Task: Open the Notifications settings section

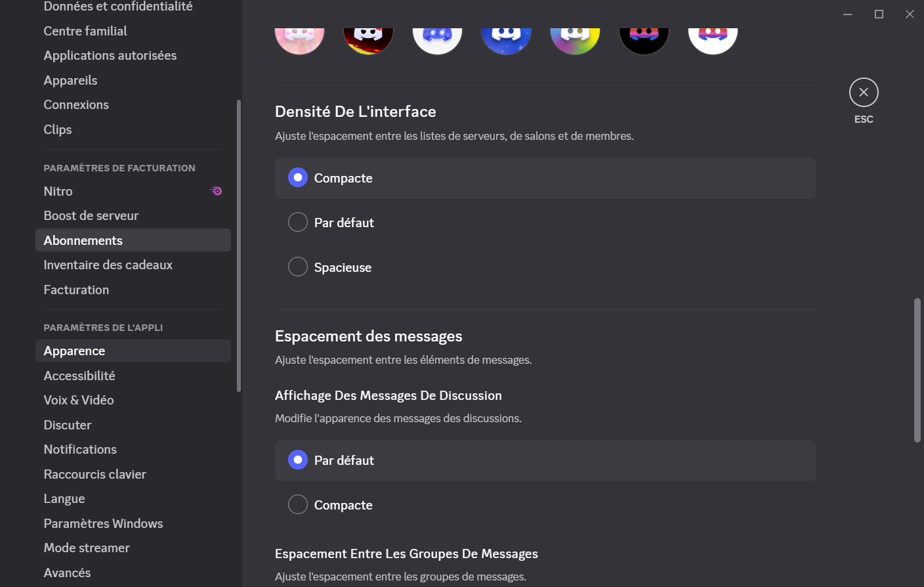Action: 80,448
